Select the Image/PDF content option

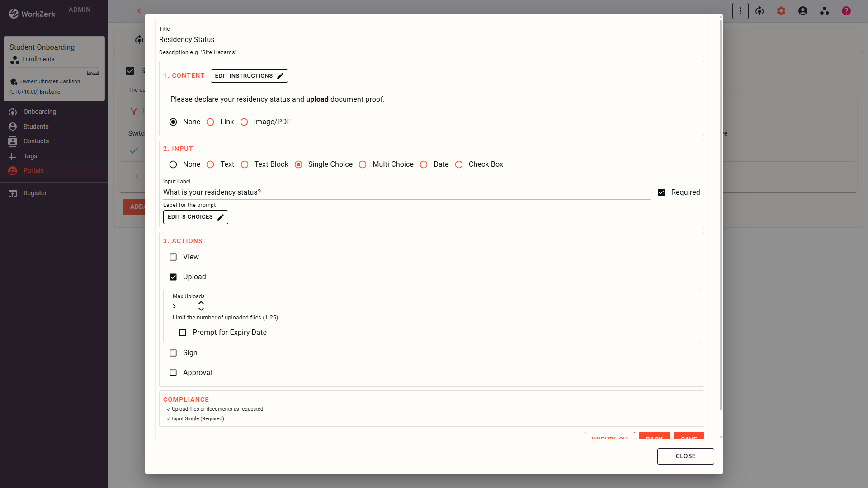point(245,122)
